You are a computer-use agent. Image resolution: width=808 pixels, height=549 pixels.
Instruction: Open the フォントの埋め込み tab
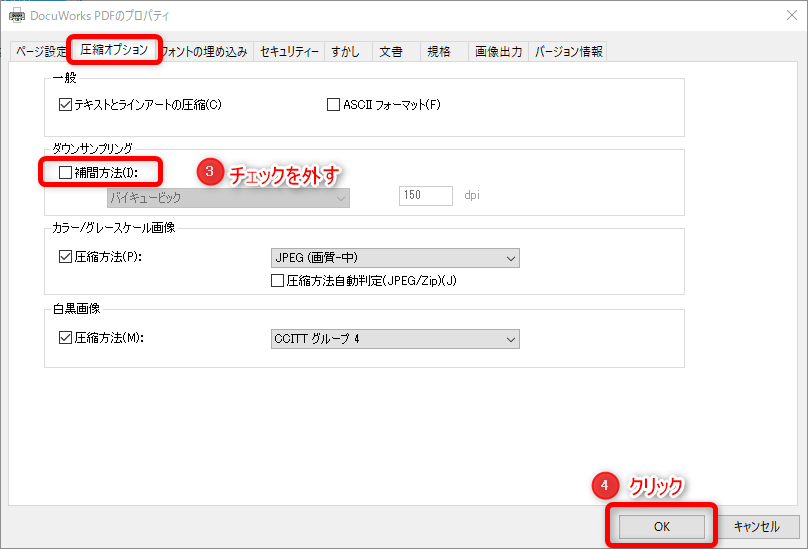[205, 51]
